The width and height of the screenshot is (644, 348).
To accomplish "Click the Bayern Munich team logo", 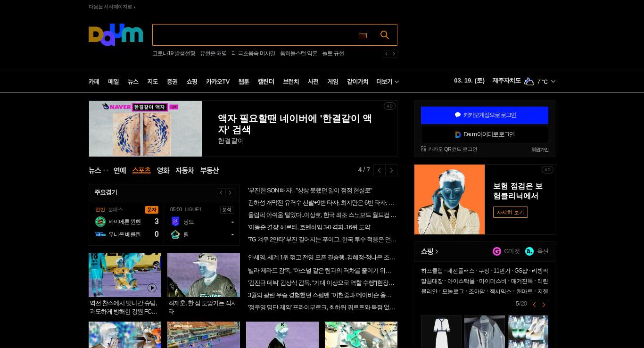I will tap(100, 222).
